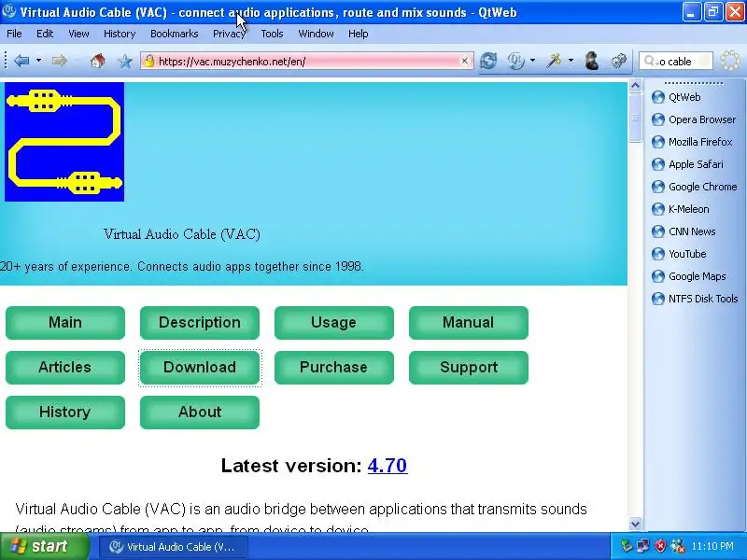Open the History page button
747x560 pixels.
pyautogui.click(x=65, y=413)
